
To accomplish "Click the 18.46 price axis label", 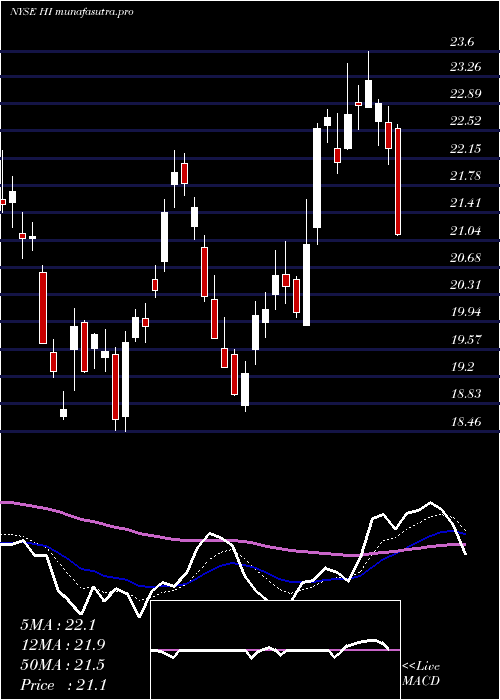I will [x=466, y=421].
